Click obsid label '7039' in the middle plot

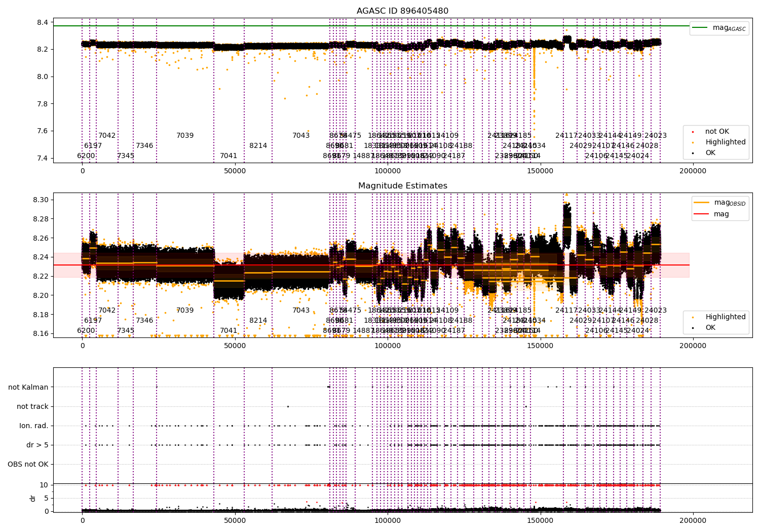(185, 311)
